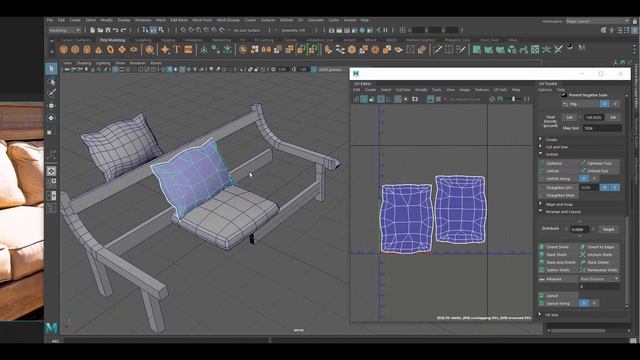Screen dimensions: 640x360
Task: Toggle U direction for Unfold Along
Action: (584, 179)
